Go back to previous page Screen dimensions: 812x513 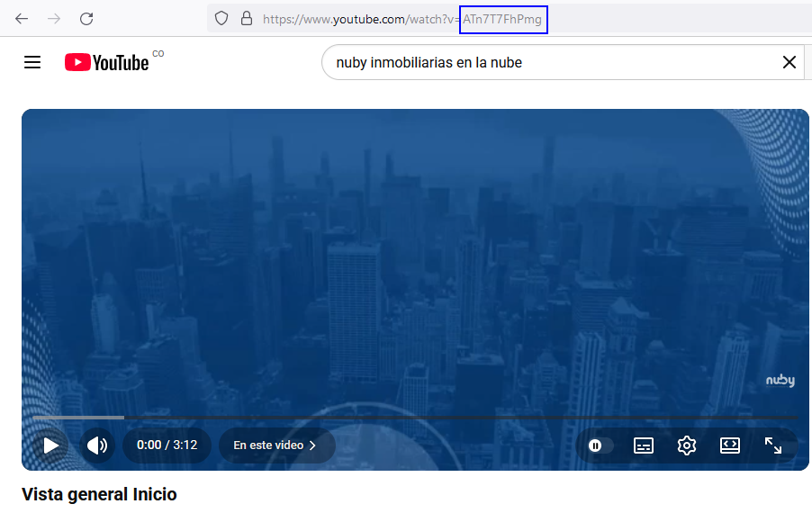coord(22,18)
